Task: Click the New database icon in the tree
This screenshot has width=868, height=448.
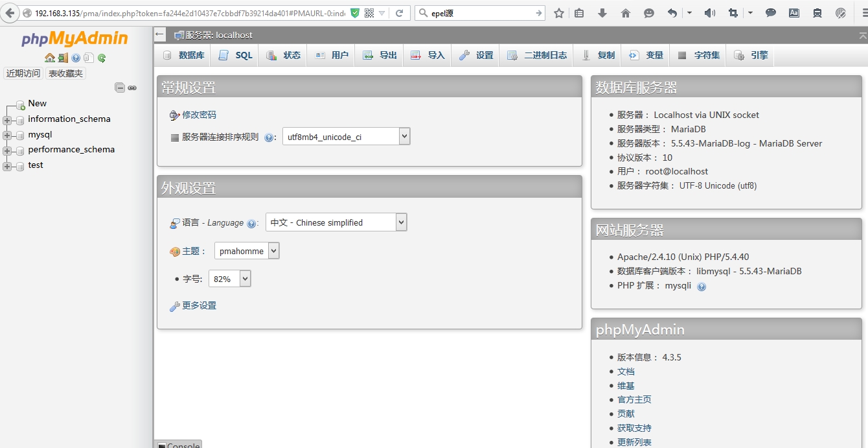Action: point(21,104)
